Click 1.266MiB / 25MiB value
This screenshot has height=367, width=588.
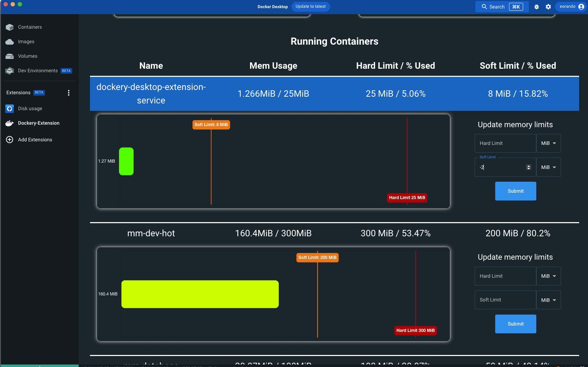click(x=273, y=94)
